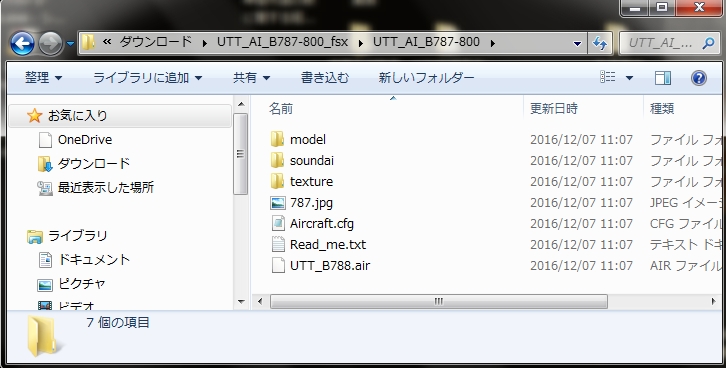Click the model folder icon
Viewport: 726px width, 368px height.
click(277, 139)
